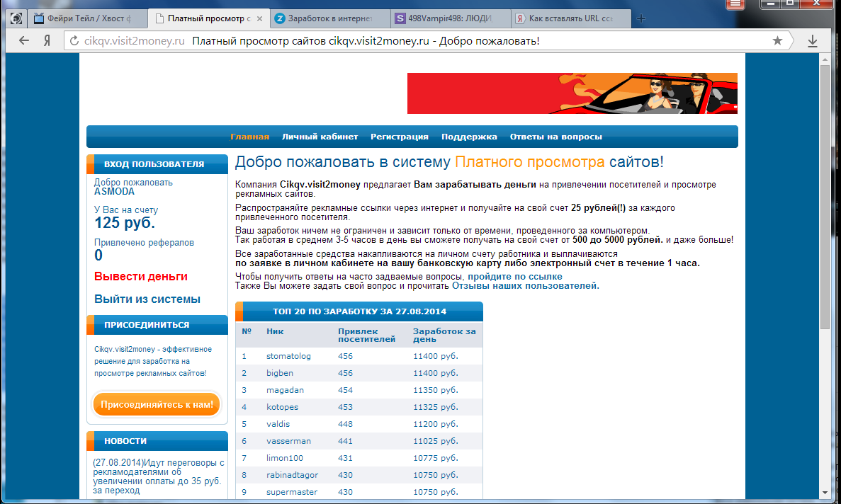Click the 'Ник' column header
Screen dimensions: 841x504
[x=275, y=331]
